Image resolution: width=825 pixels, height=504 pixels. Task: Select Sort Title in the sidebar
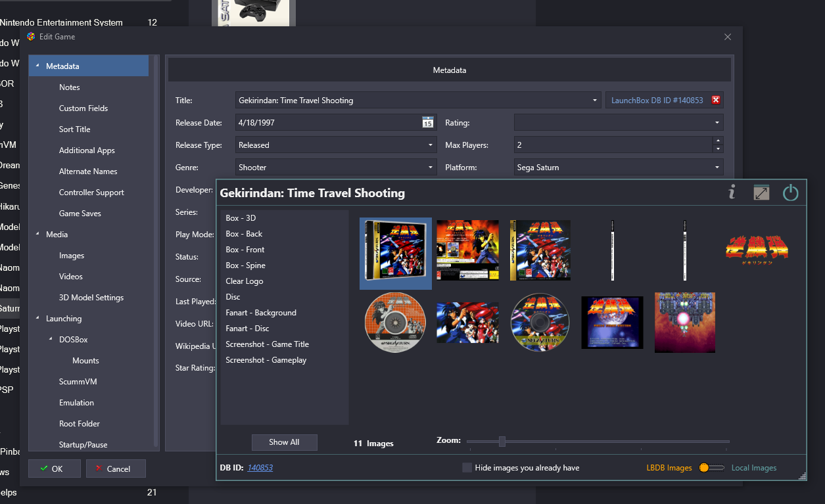[74, 129]
